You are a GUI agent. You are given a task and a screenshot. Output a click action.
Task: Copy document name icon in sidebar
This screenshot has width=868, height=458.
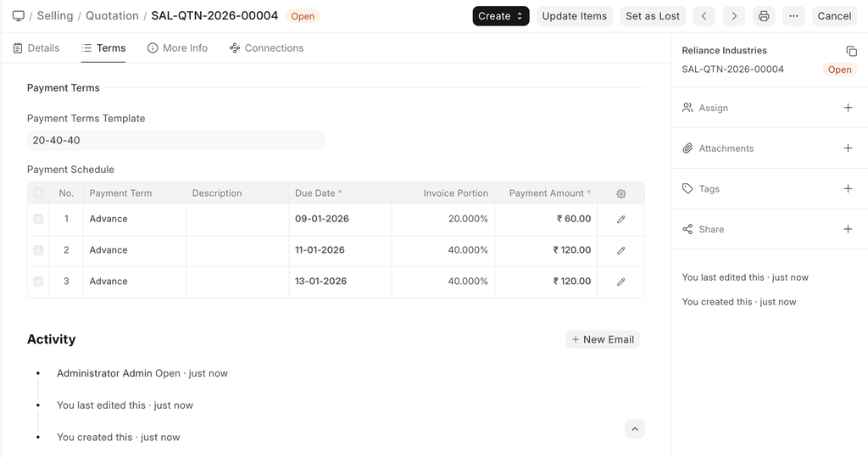(x=851, y=51)
